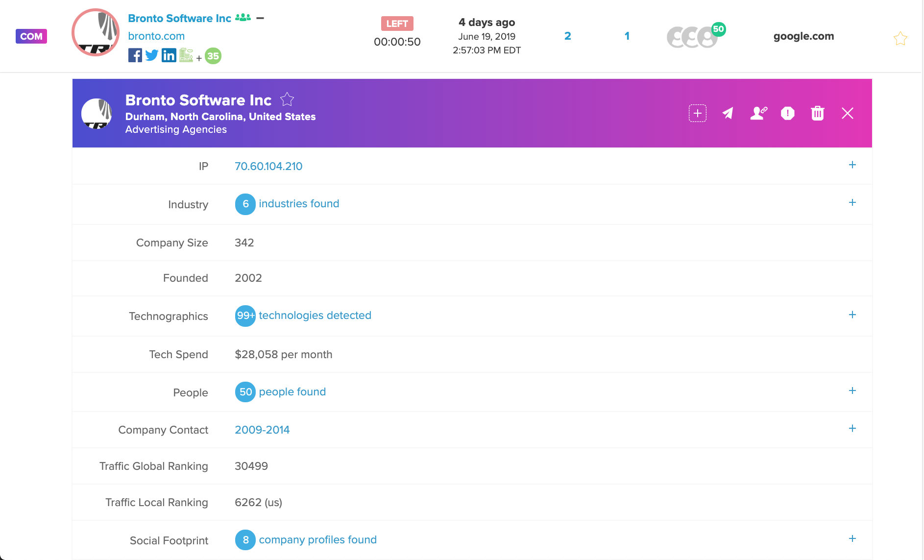The width and height of the screenshot is (924, 560).
Task: Open the Bronto company logo thumbnail in top row
Action: tap(96, 32)
